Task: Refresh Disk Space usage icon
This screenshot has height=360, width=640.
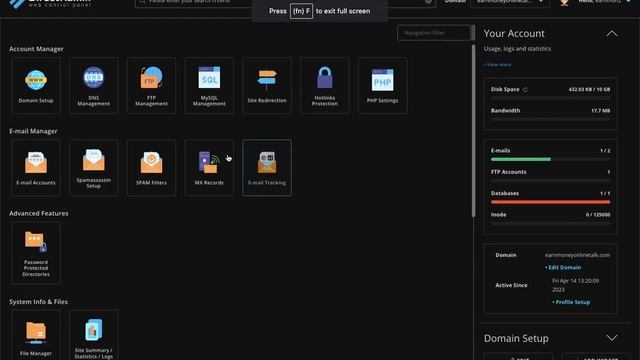Action: tap(525, 89)
